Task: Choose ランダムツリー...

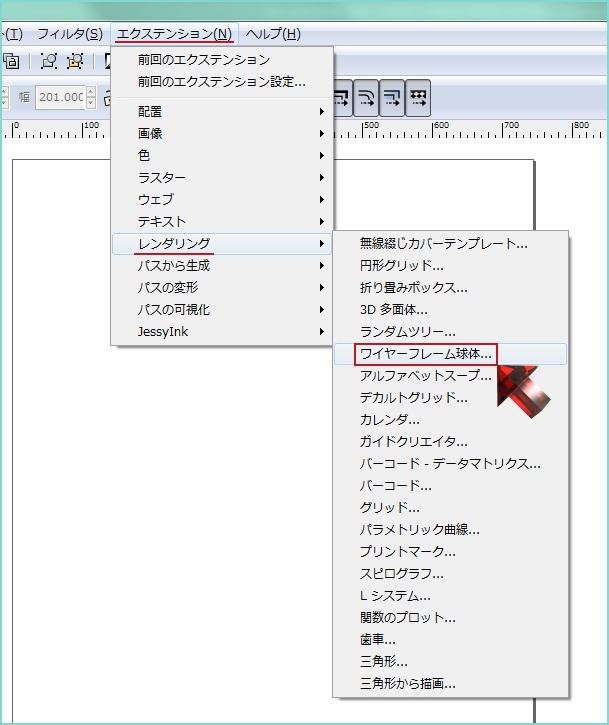Action: coord(450,332)
